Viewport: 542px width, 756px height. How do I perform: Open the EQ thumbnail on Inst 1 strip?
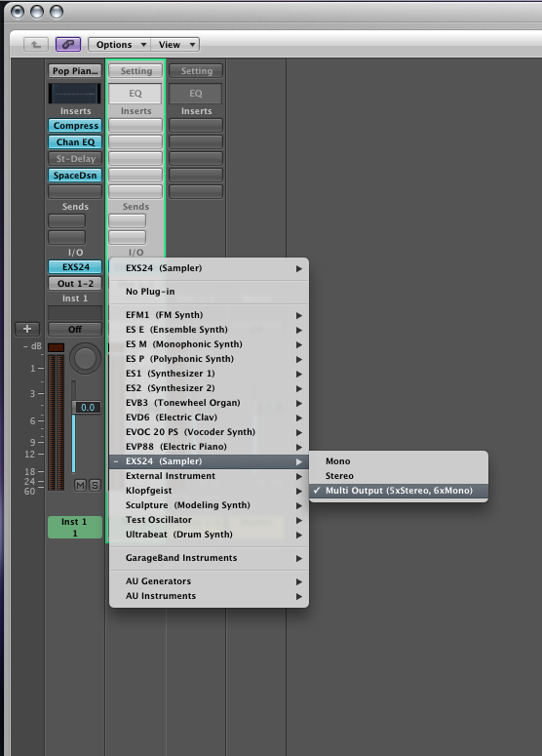click(75, 93)
